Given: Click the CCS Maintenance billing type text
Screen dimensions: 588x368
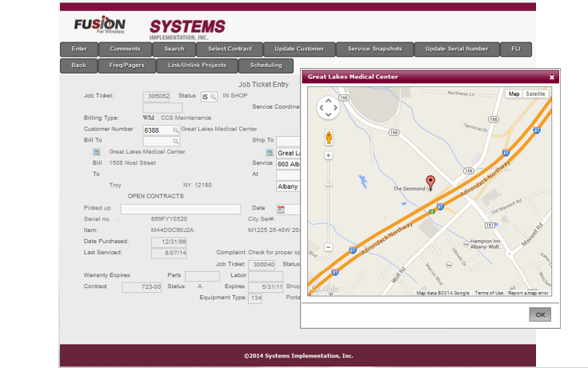Looking at the screenshot, I should 186,118.
